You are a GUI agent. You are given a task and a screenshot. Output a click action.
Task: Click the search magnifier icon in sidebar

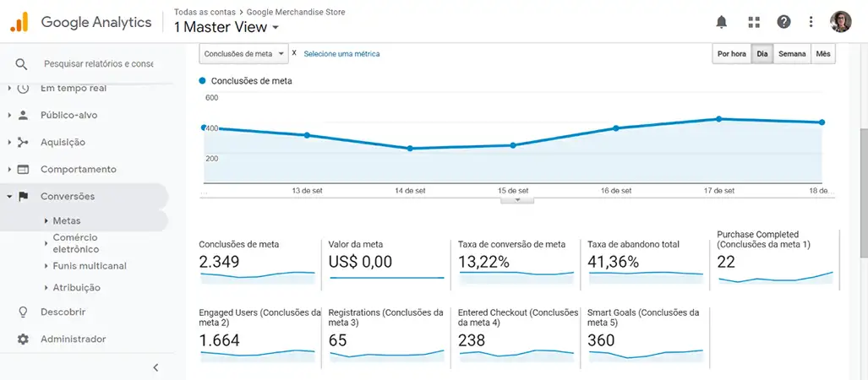coord(22,63)
